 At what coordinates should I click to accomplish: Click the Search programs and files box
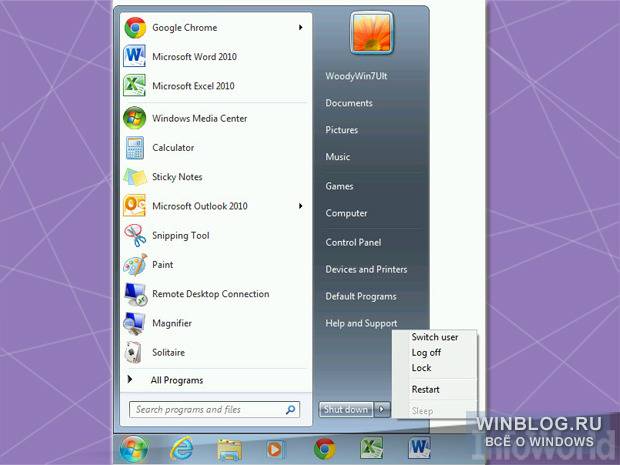214,410
